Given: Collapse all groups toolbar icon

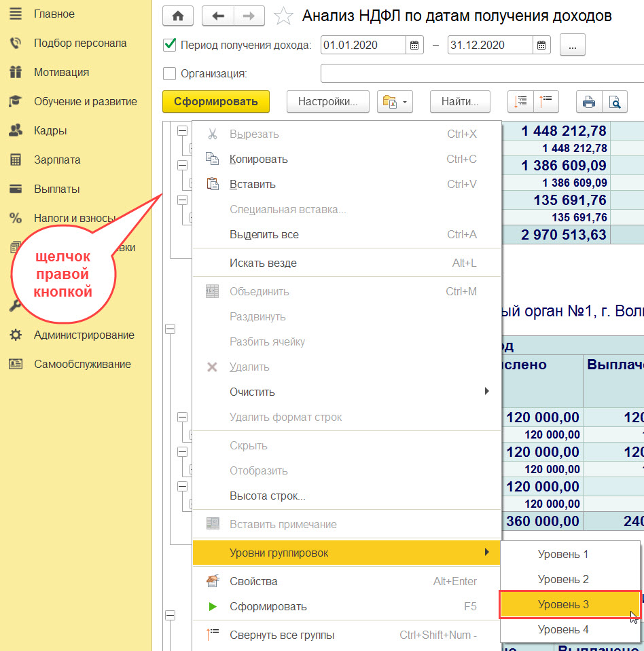Looking at the screenshot, I should [546, 102].
